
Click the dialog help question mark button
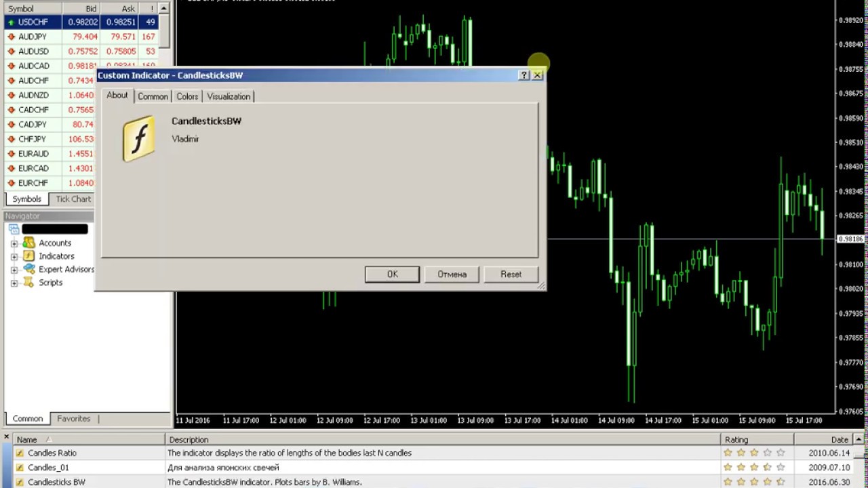[x=524, y=75]
